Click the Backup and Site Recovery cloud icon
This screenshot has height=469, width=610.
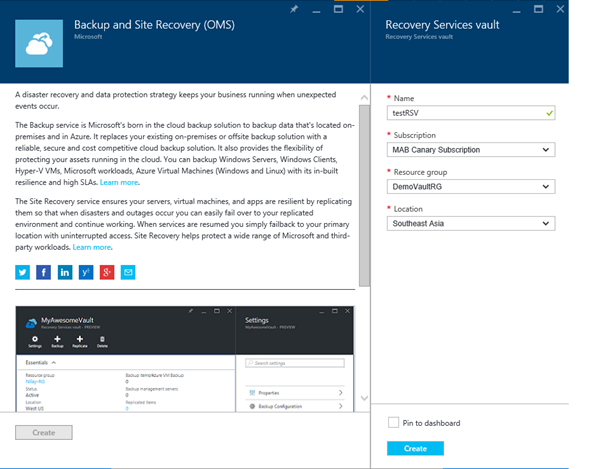39,44
